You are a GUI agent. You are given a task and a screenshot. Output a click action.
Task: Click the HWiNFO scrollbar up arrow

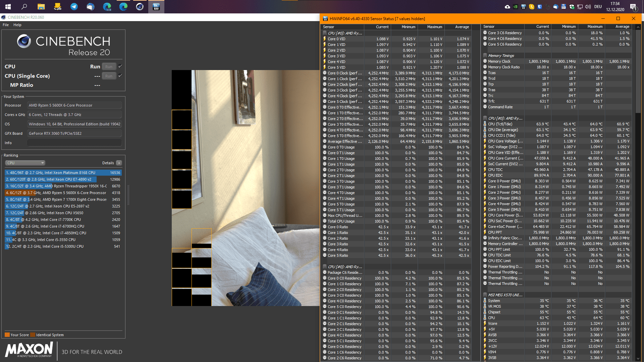[x=638, y=27]
